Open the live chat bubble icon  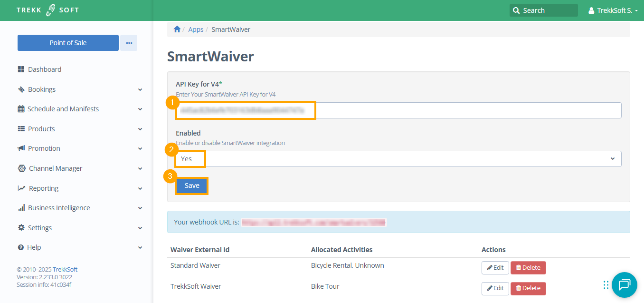624,284
